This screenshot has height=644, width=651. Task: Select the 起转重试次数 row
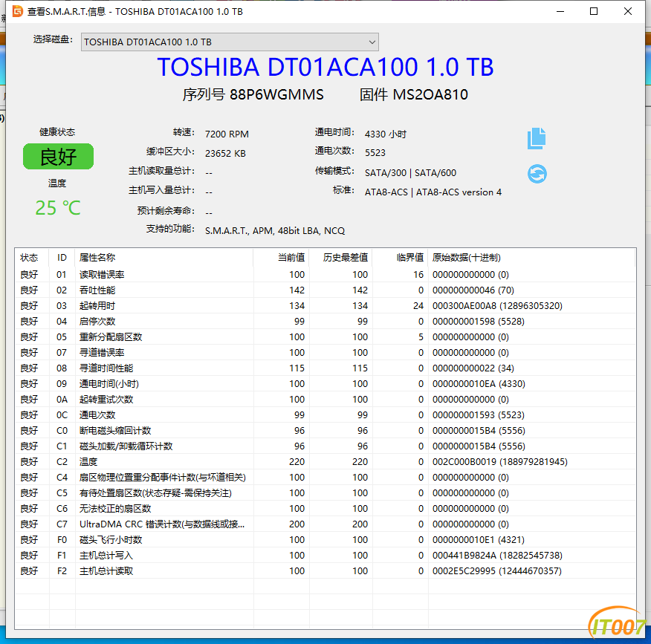coord(325,399)
